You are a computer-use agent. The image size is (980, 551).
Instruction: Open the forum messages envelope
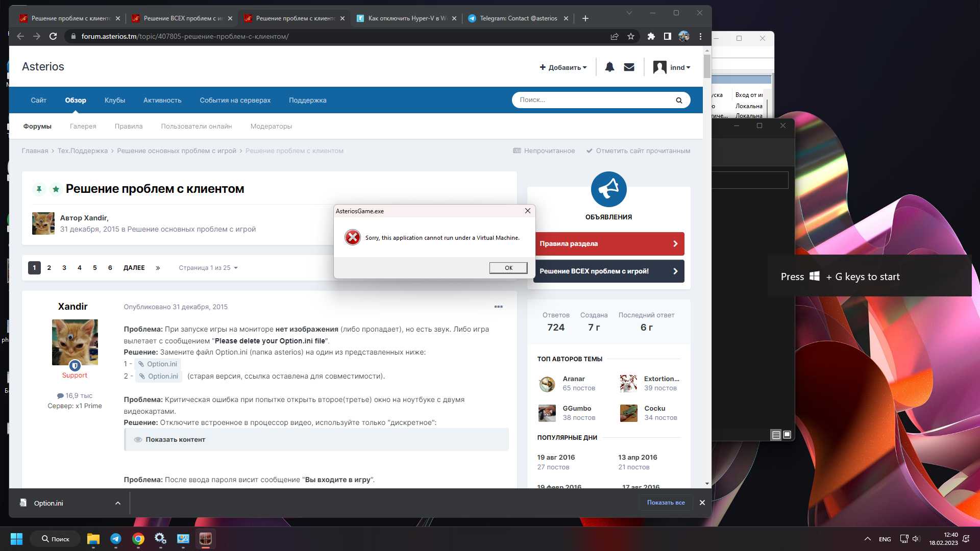629,67
